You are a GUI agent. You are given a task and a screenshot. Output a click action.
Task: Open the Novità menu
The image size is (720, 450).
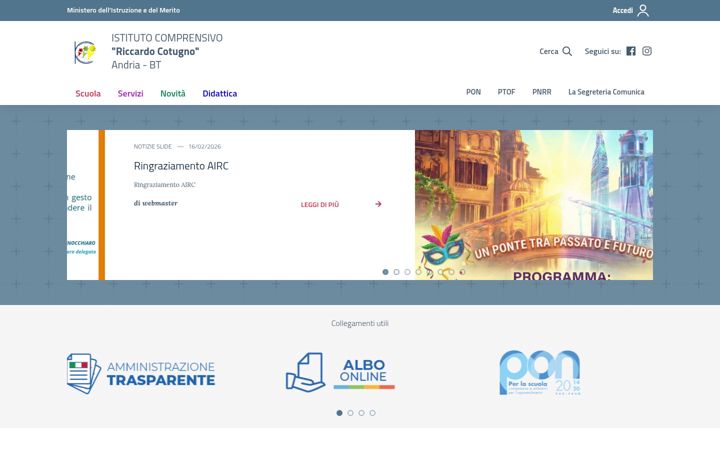coord(173,93)
